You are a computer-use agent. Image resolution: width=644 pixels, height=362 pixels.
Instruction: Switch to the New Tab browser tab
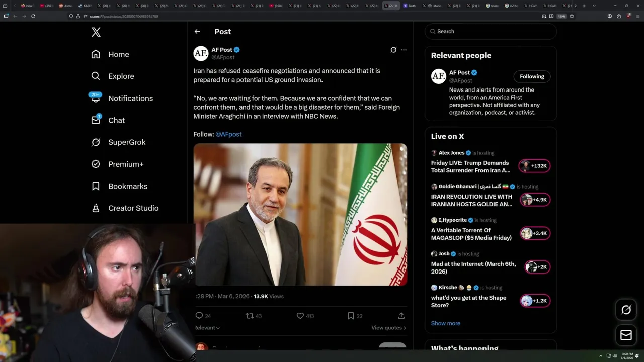(x=27, y=6)
